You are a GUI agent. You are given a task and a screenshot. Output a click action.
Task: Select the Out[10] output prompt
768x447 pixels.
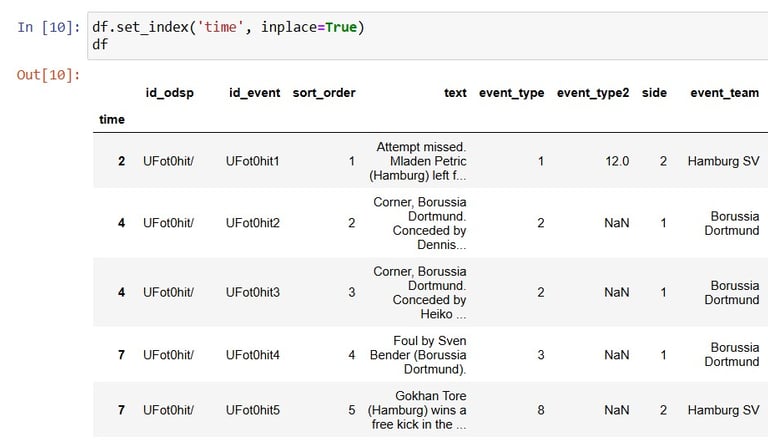click(48, 75)
